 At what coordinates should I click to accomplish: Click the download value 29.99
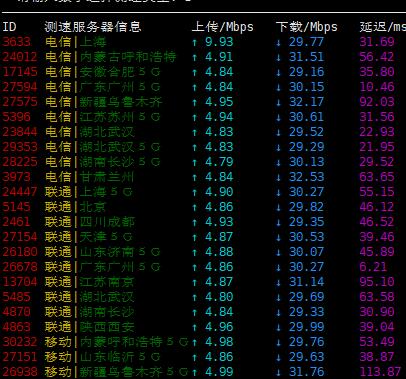306,327
